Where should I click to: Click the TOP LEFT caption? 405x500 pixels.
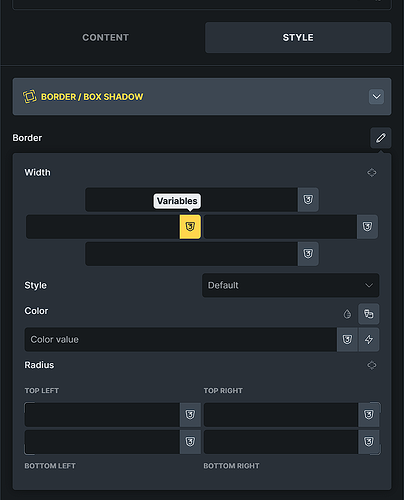coord(42,391)
